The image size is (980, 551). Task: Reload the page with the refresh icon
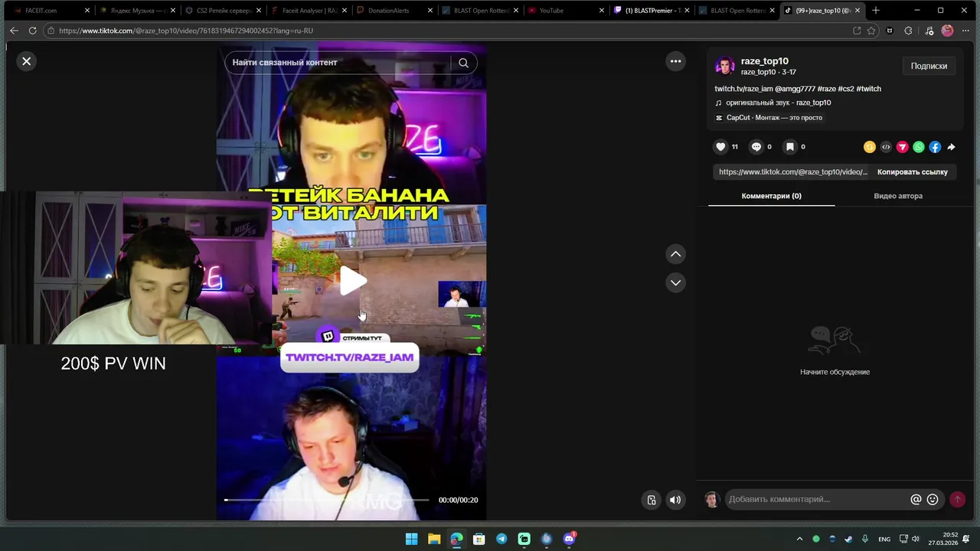coord(32,31)
